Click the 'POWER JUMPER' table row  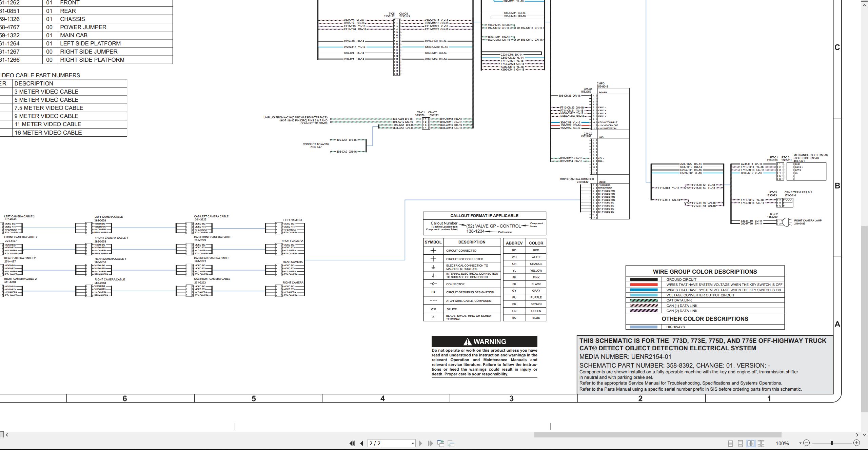point(86,27)
